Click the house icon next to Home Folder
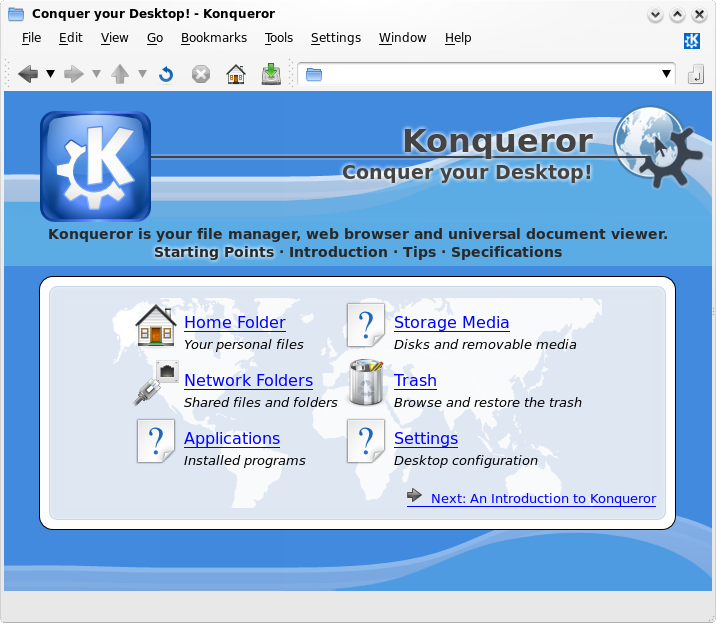This screenshot has height=623, width=716. [156, 325]
